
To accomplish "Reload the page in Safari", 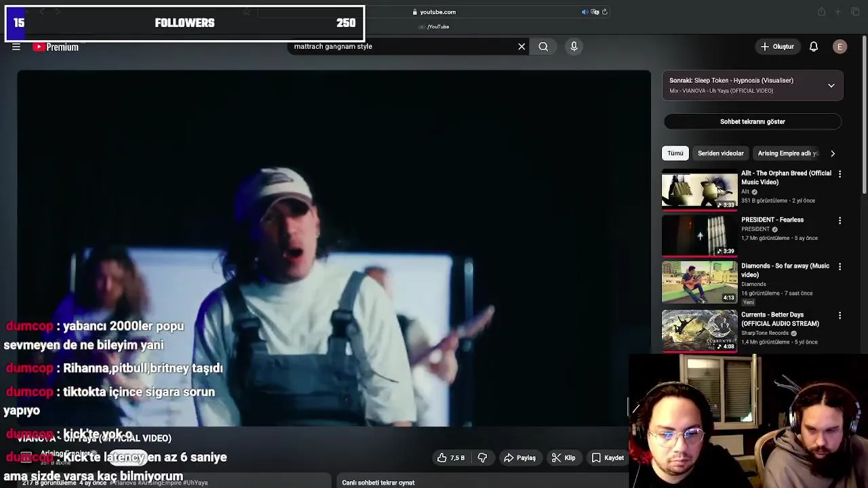I will click(605, 12).
